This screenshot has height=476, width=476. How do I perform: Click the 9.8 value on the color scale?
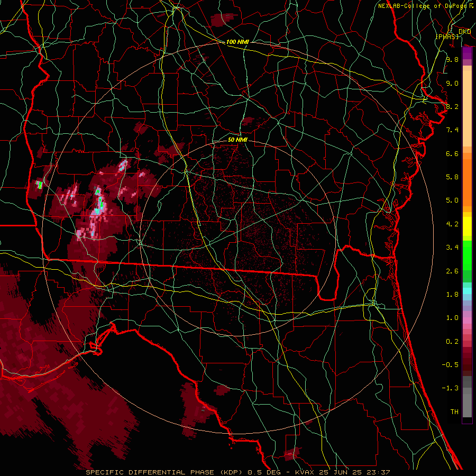(452, 59)
